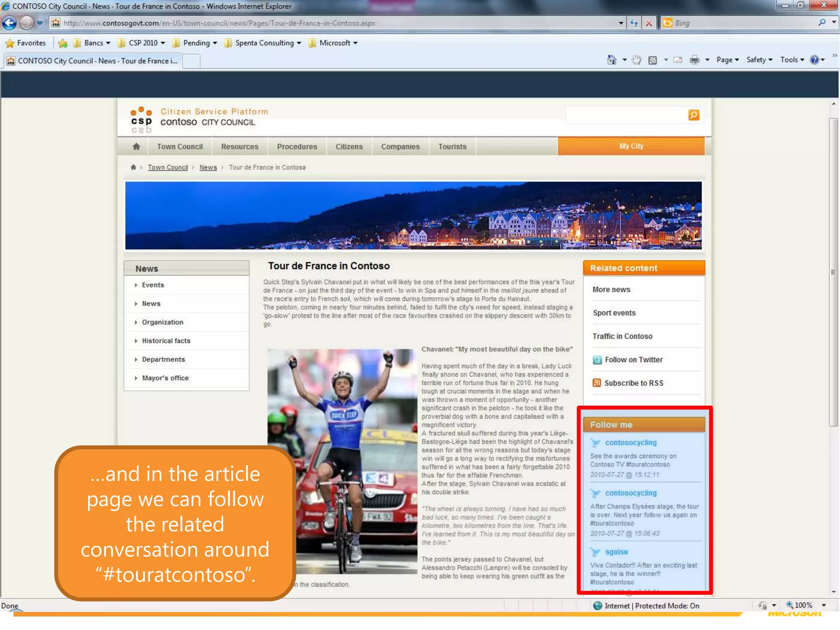Viewport: 840px width, 630px height.
Task: Open the Spenta Consulting favorites folder dropdown
Action: 263,43
